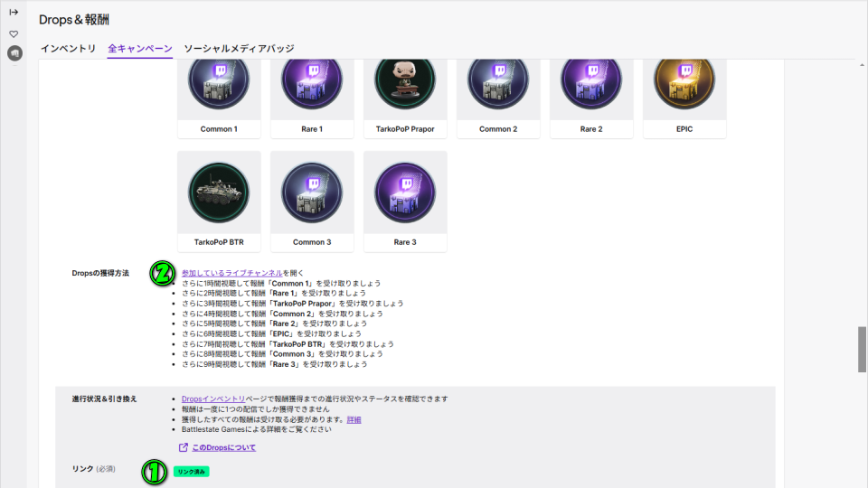Open the channel avatar in the sidebar
The image size is (868, 488).
point(15,53)
